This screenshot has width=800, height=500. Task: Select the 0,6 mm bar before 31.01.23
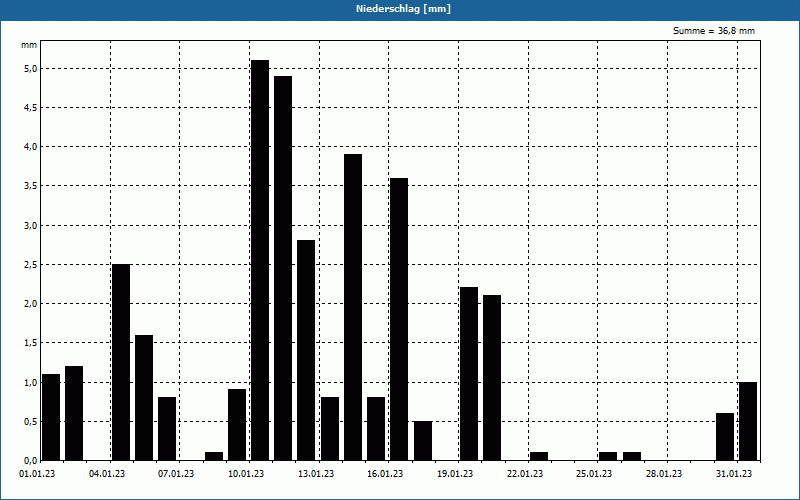coord(725,437)
